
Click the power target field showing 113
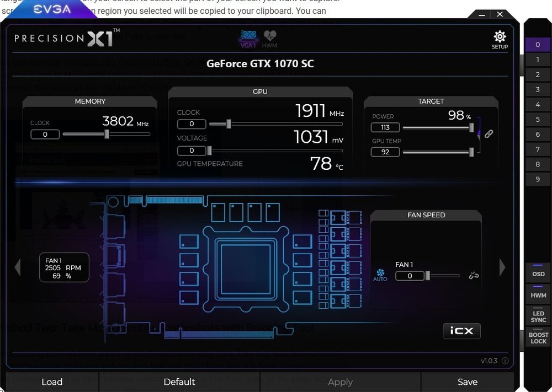tap(385, 127)
